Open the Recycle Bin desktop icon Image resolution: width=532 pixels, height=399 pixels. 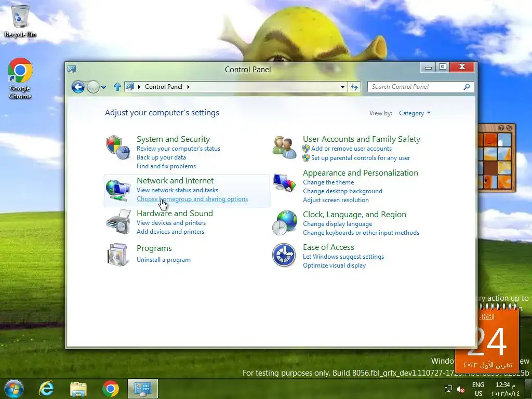(x=20, y=20)
